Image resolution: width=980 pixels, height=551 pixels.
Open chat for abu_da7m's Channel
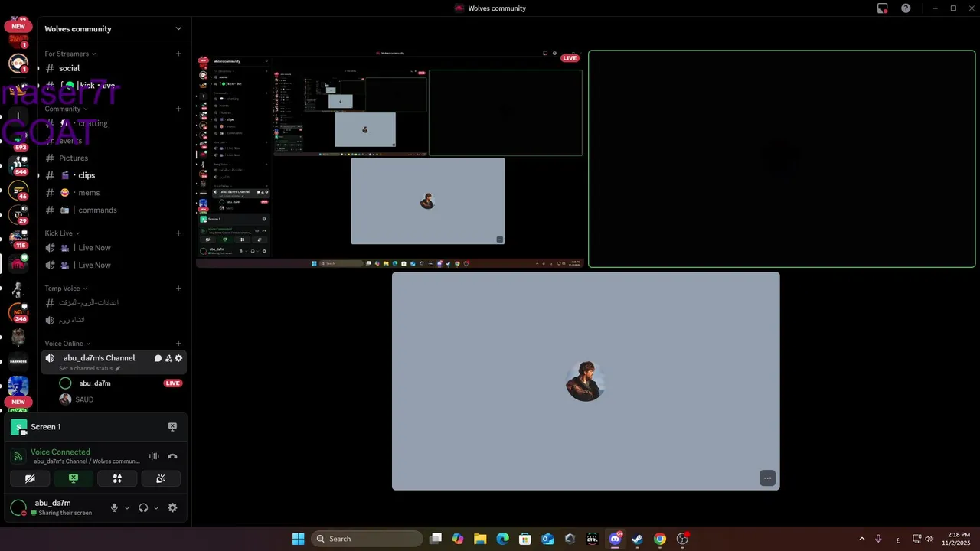coord(158,358)
